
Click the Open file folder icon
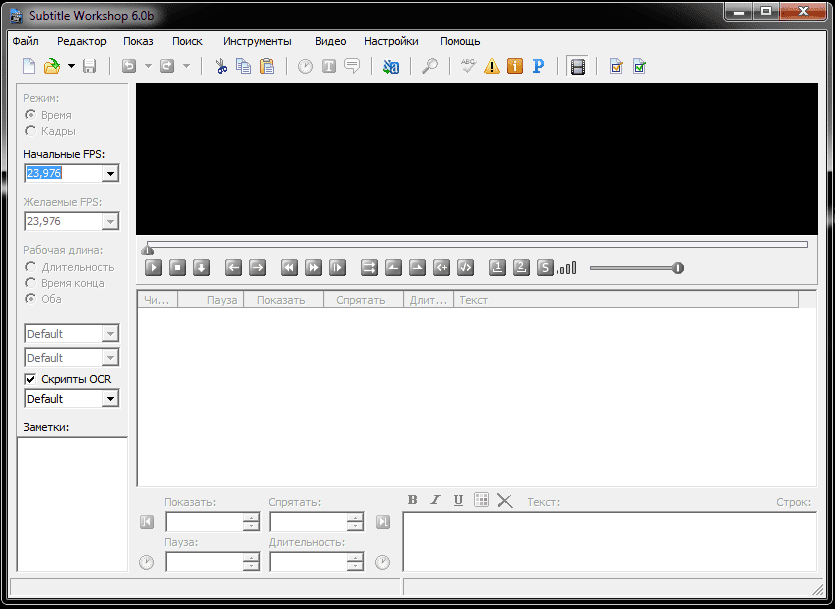pos(52,67)
